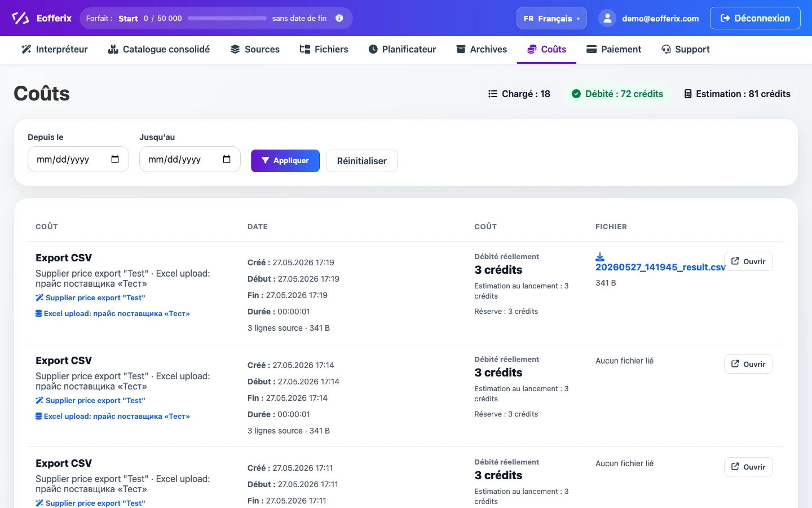The image size is (812, 508).
Task: Open Excel upload source link in 17:19 row
Action: [113, 313]
